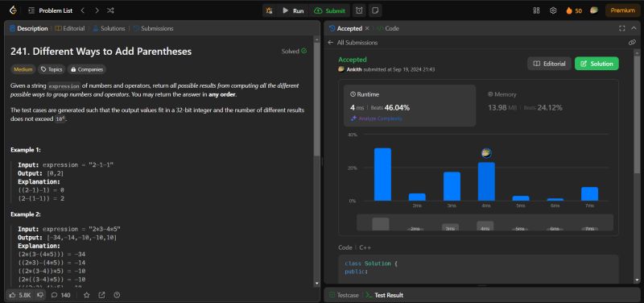Like the problem with thumbs up
The height and width of the screenshot is (303, 644).
click(x=20, y=295)
